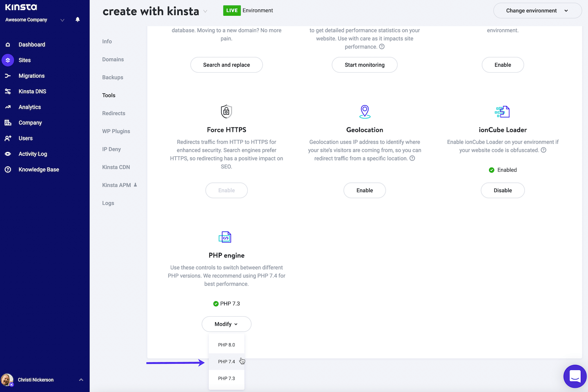Open Knowledge Base link
Image resolution: width=588 pixels, height=392 pixels.
tap(39, 170)
